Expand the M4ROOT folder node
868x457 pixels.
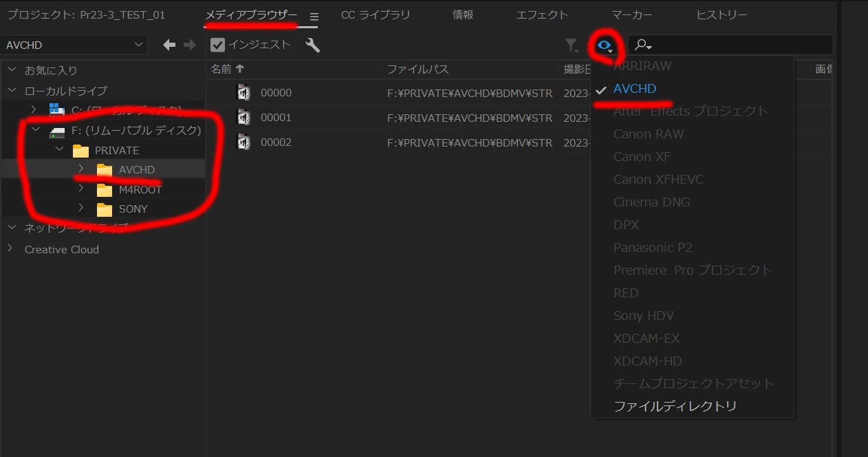[x=81, y=188]
